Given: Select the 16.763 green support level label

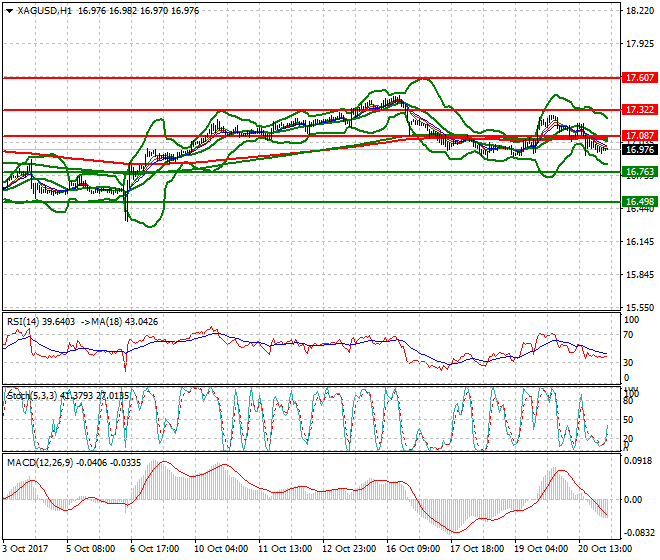Looking at the screenshot, I should 640,172.
